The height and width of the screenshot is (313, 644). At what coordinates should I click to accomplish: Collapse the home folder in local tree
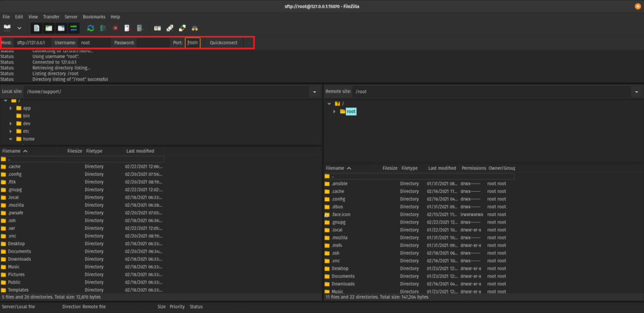point(11,139)
